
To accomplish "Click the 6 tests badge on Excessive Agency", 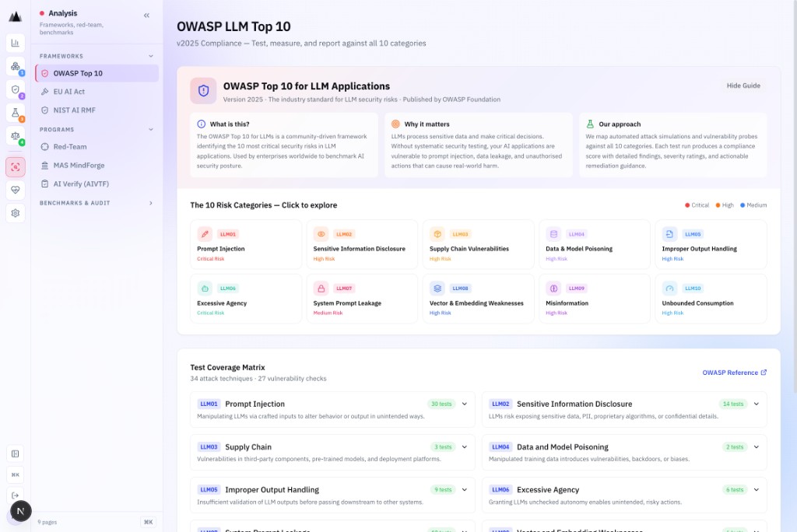I will pos(735,490).
